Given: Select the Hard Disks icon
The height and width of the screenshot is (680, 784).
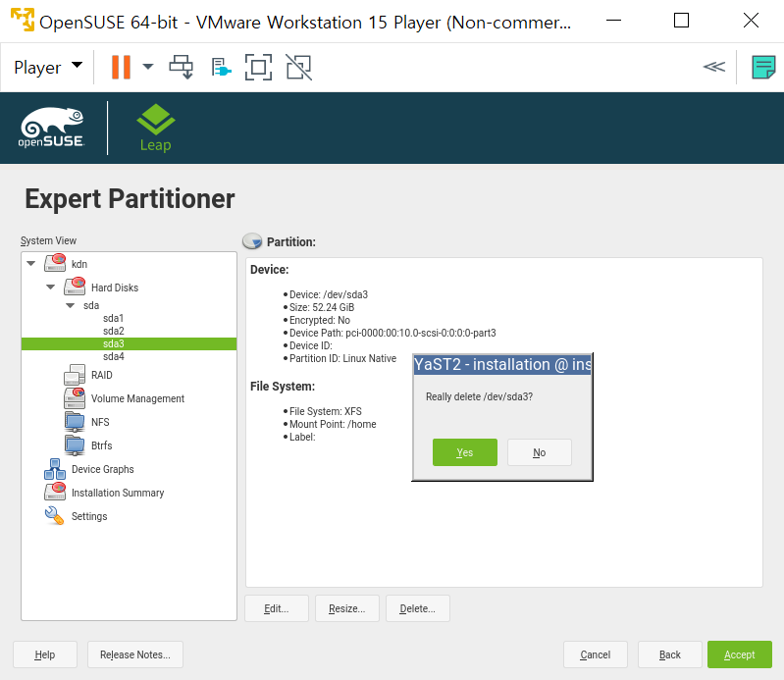Looking at the screenshot, I should 75,287.
